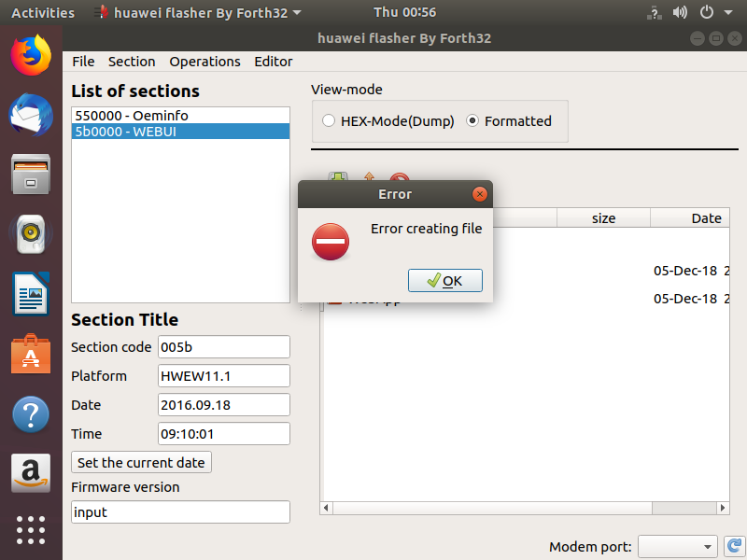Viewport: 747px width, 560px height.
Task: Click the size column header
Action: (603, 218)
